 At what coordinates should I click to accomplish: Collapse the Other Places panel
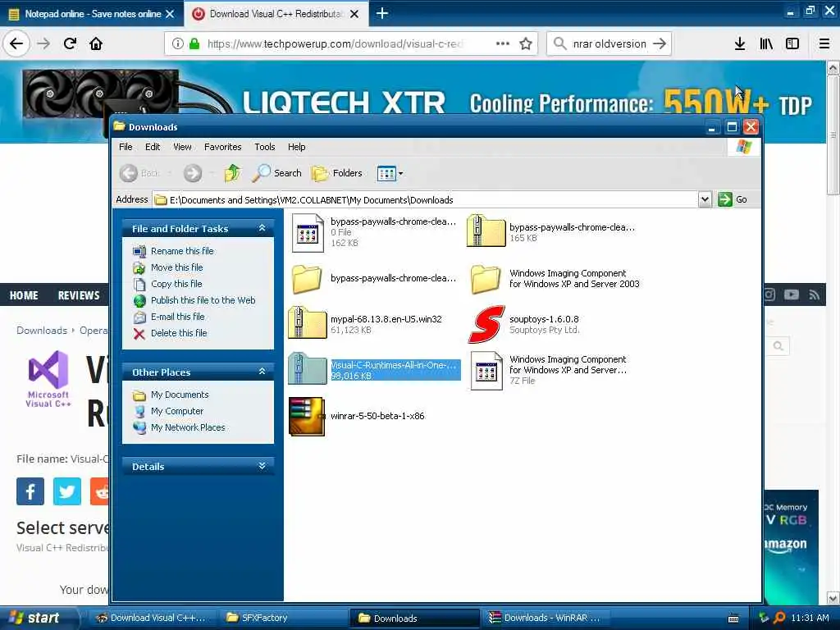(x=262, y=372)
